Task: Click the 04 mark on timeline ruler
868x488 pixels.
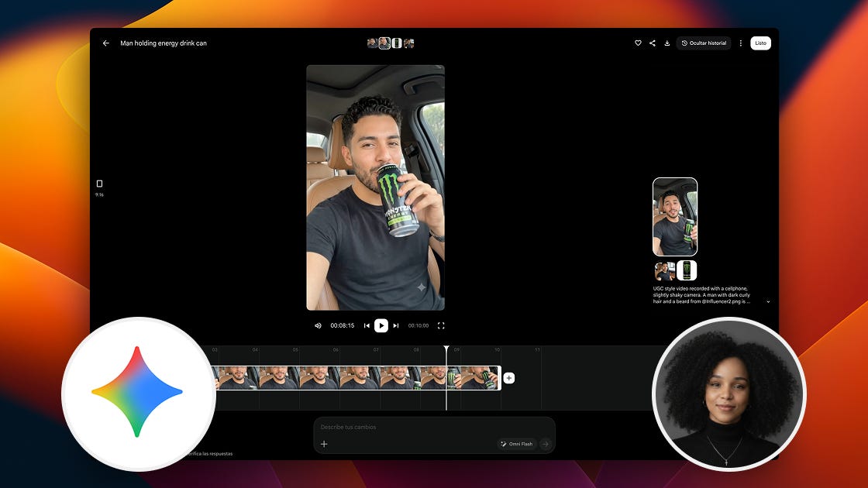Action: click(255, 349)
